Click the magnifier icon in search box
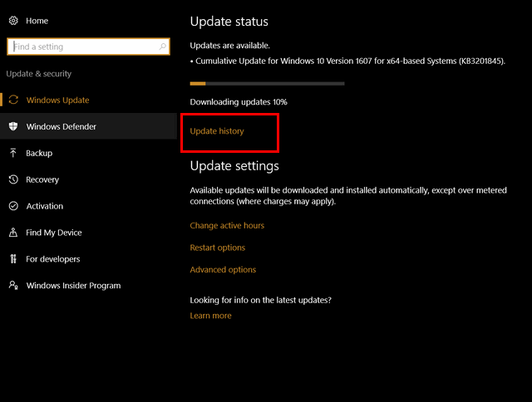Screen dimensions: 532x402 point(163,47)
